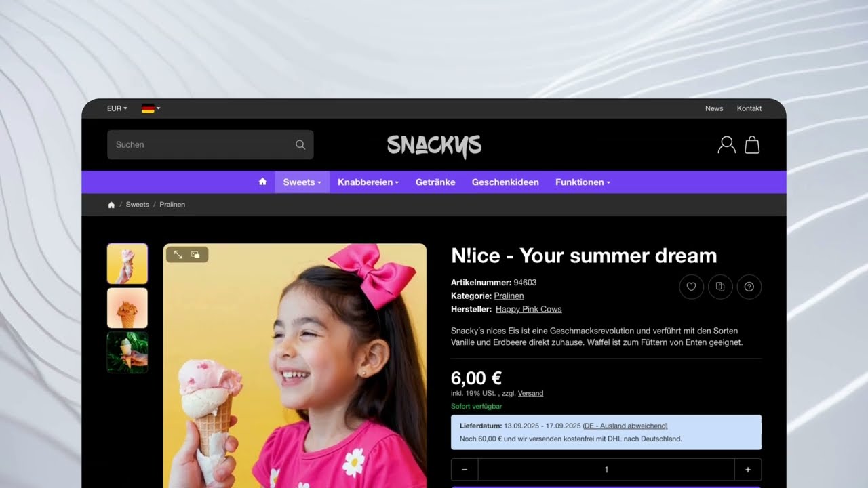Open the shopping bag cart icon

click(x=752, y=144)
